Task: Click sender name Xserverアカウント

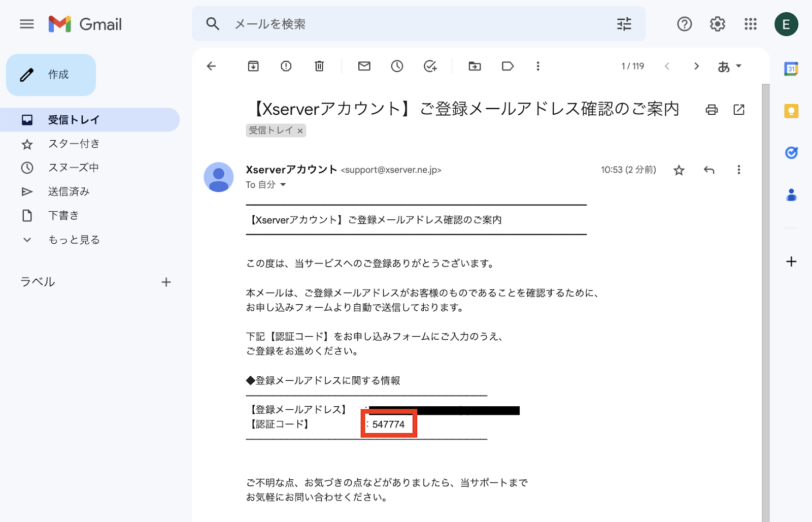Action: pos(291,169)
